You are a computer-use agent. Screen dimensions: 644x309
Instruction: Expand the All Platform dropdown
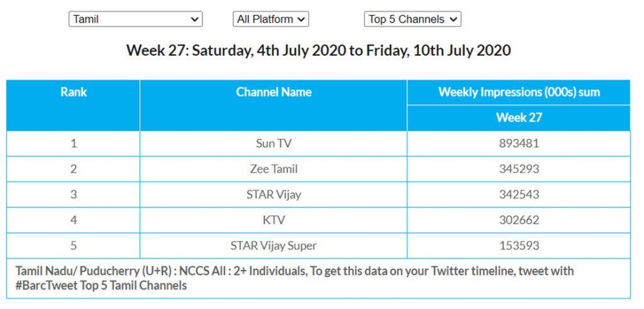[x=270, y=19]
